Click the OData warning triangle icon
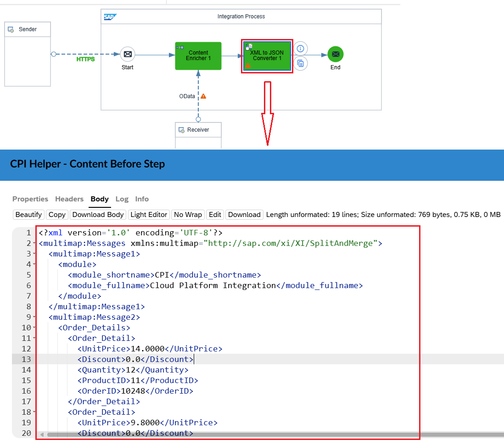This screenshot has height=445, width=504. 203,96
